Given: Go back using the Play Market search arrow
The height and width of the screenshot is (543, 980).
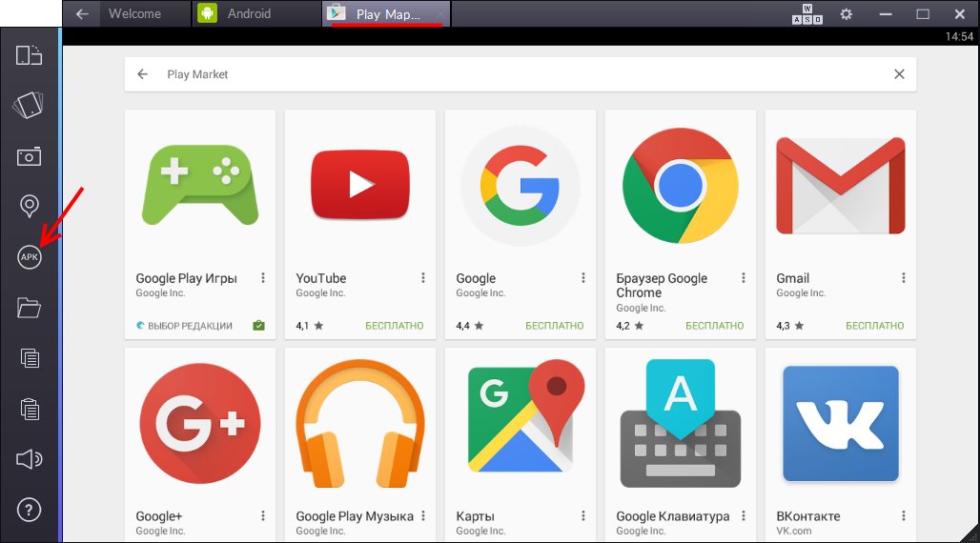Looking at the screenshot, I should 142,74.
